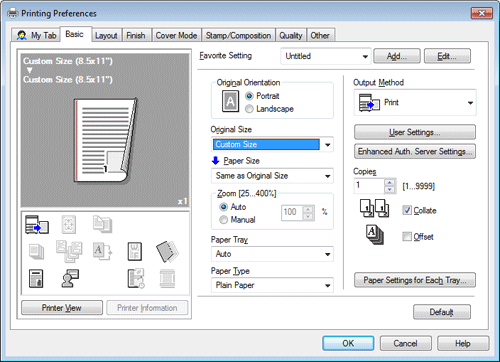
Task: Decrease copies with the down arrow
Action: [x=390, y=190]
